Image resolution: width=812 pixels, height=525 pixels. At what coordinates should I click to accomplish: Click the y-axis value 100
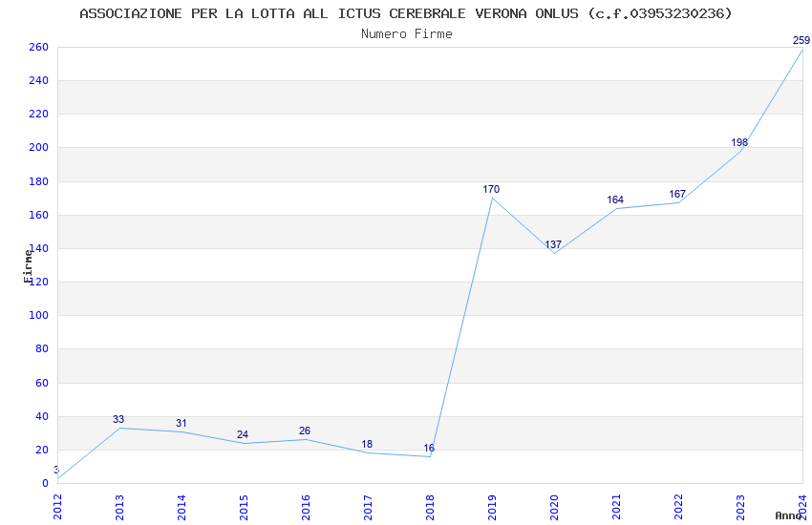click(x=38, y=315)
